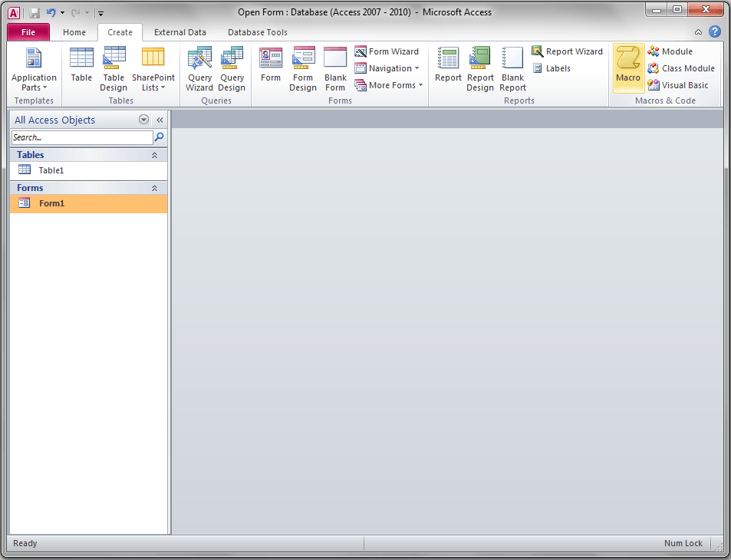Open the Navigation forms dropdown
The image size is (731, 560).
[x=387, y=68]
